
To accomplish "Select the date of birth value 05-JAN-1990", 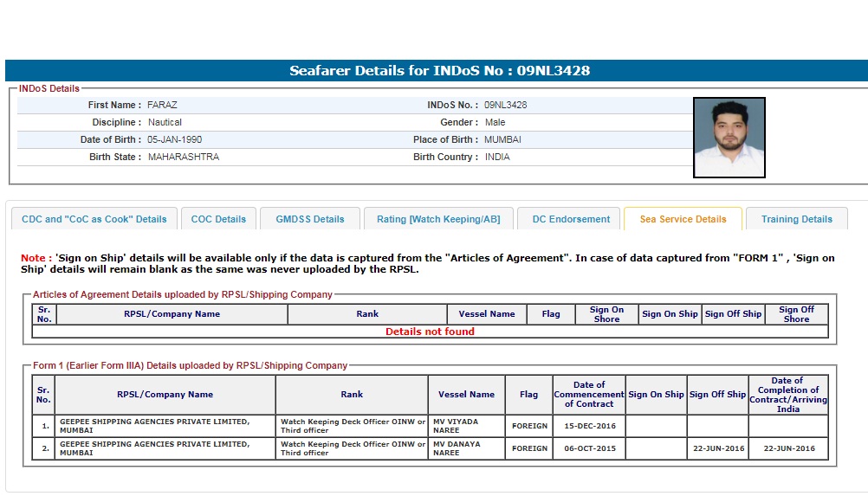I will coord(174,139).
